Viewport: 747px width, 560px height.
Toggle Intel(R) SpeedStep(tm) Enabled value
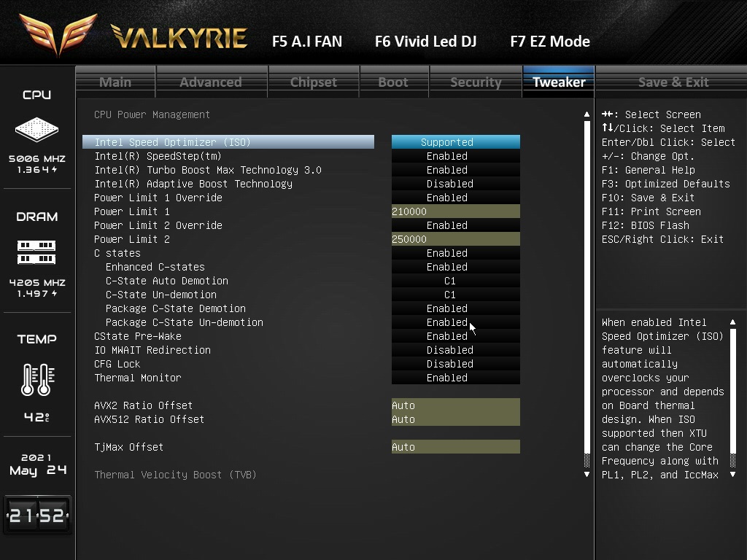(455, 156)
